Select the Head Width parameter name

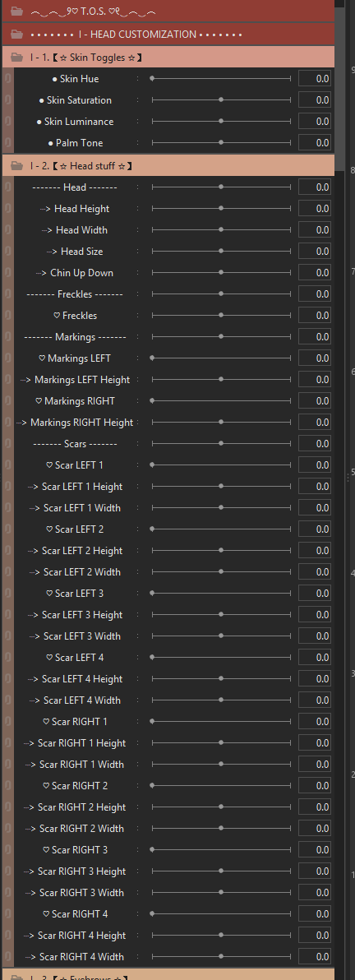coord(75,230)
